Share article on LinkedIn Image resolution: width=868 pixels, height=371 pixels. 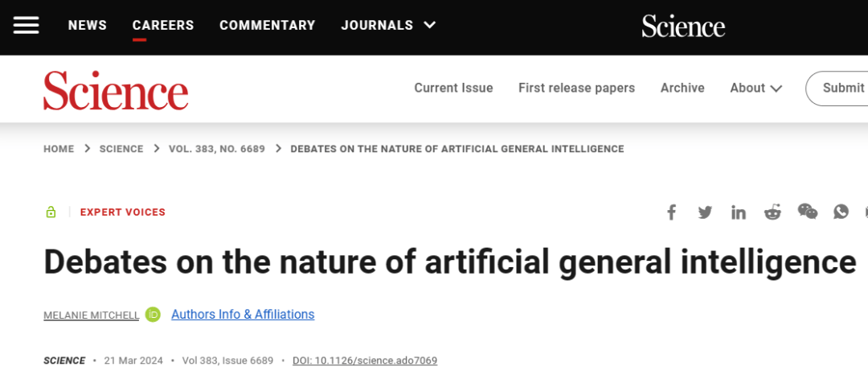(x=739, y=212)
